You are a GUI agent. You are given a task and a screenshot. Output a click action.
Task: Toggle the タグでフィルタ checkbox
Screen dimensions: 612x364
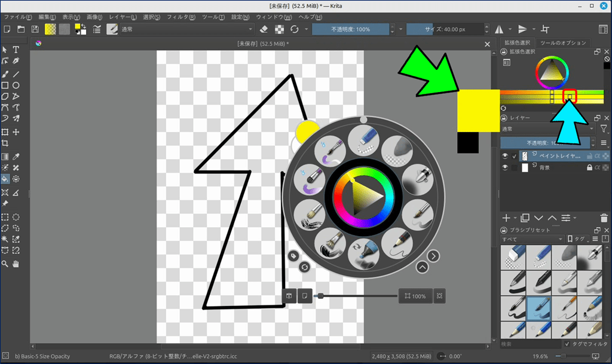click(567, 344)
